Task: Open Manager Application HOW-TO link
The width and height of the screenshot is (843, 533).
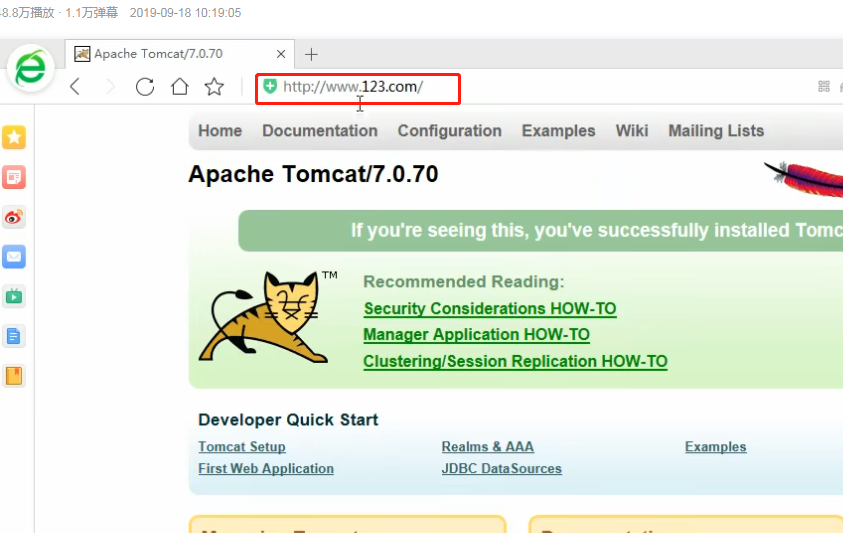Action: pyautogui.click(x=476, y=335)
